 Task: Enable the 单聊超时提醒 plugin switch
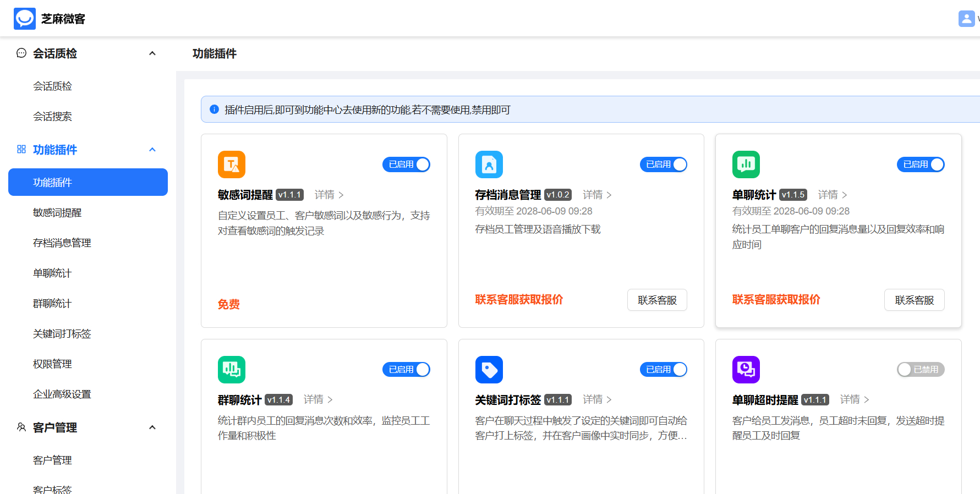[x=921, y=370]
